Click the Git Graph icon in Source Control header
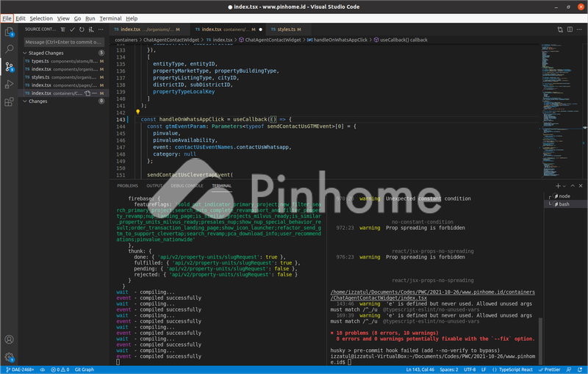Image resolution: width=588 pixels, height=374 pixels. pyautogui.click(x=91, y=29)
